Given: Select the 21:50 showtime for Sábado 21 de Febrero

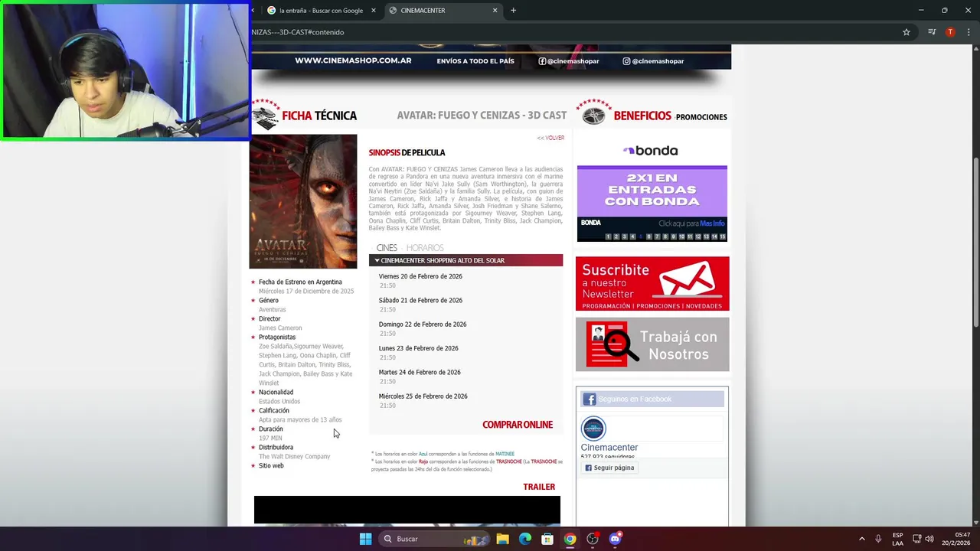Looking at the screenshot, I should click(x=387, y=310).
